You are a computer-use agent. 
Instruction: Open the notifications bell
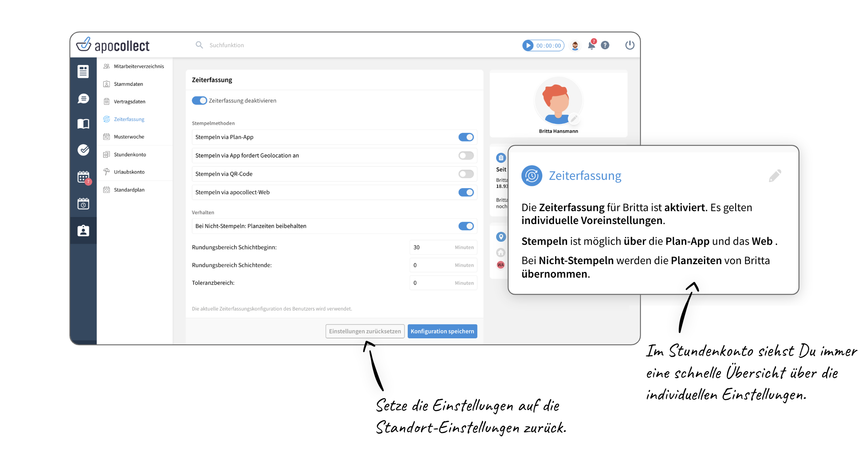pyautogui.click(x=591, y=45)
